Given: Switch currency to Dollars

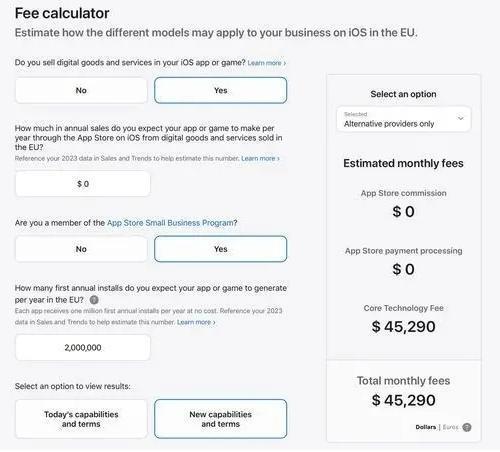Looking at the screenshot, I should tap(426, 427).
